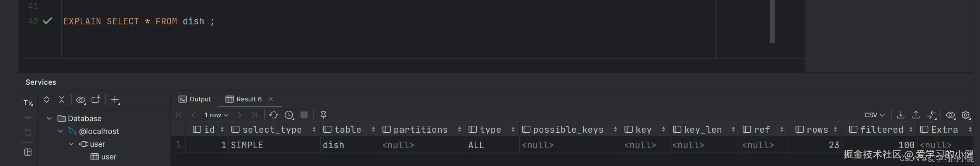980x166 pixels.
Task: Sort by the select_type column header
Action: [x=272, y=130]
